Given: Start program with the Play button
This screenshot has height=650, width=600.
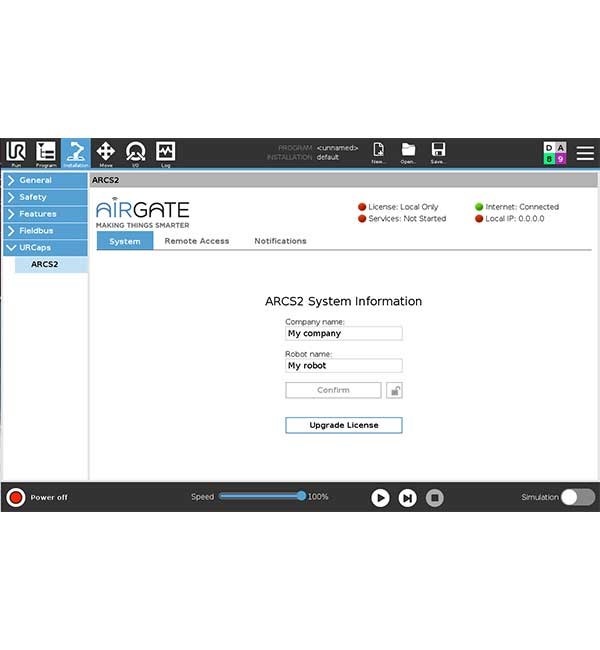Looking at the screenshot, I should pyautogui.click(x=380, y=497).
